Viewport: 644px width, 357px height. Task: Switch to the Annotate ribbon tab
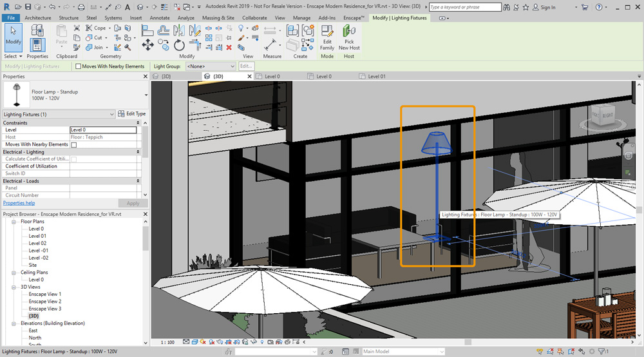pos(160,17)
